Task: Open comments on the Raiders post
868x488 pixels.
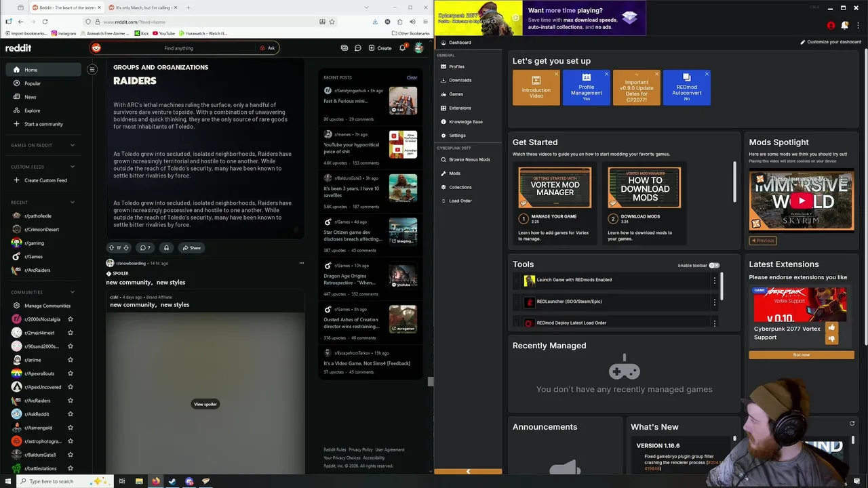Action: coord(145,247)
